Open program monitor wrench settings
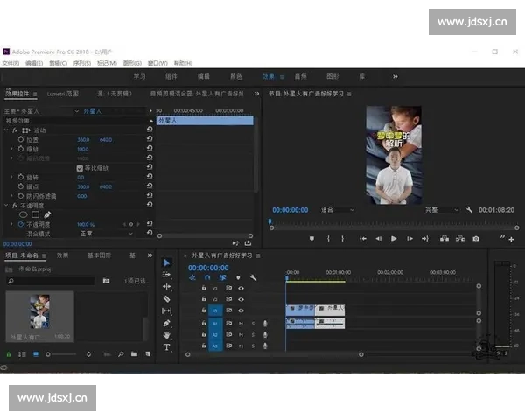This screenshot has width=525, height=420. 469,210
